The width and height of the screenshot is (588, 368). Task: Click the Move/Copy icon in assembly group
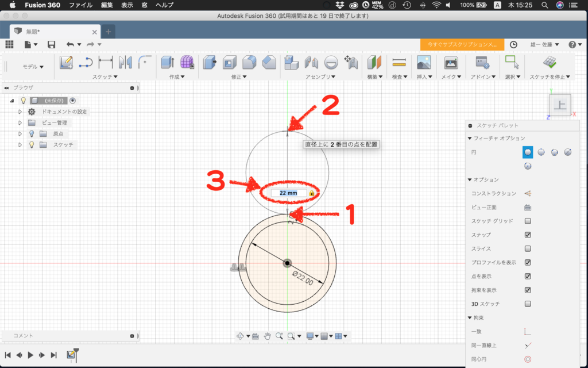coord(351,62)
